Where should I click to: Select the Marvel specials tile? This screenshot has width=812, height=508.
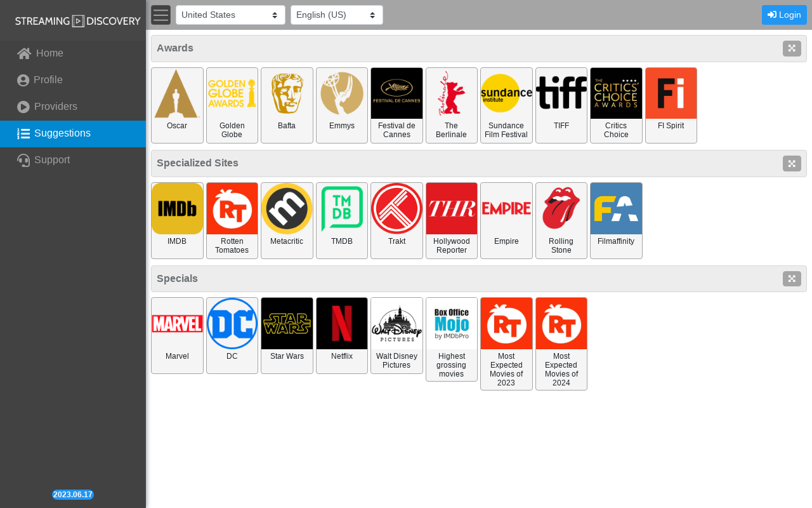177,335
